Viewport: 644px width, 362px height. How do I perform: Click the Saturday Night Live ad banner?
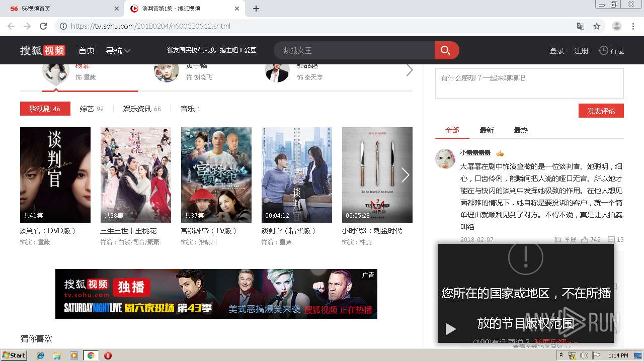point(216,294)
